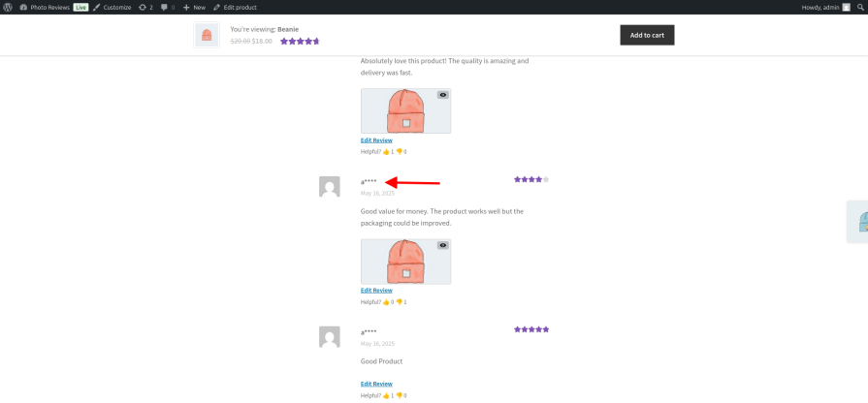
Task: Click thumbs down on the first review
Action: click(399, 151)
